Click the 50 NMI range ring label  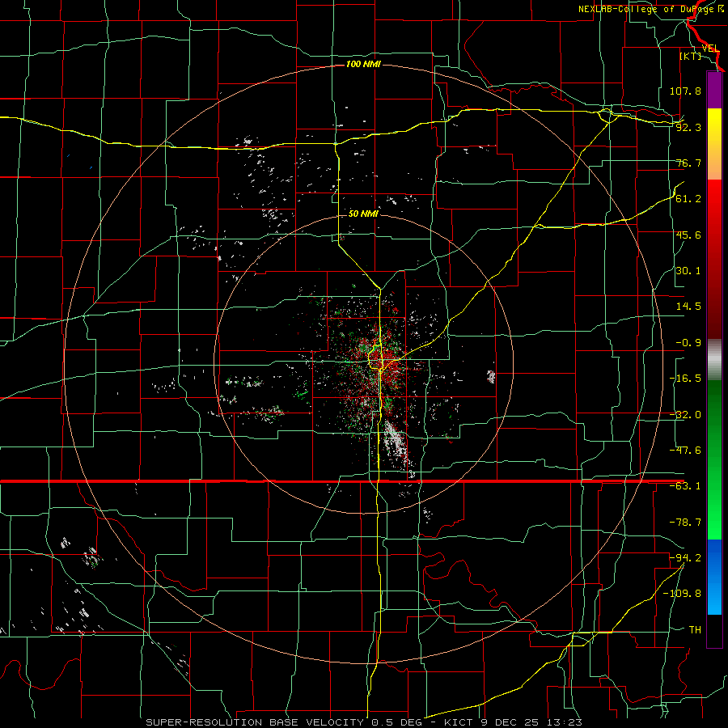coord(363,214)
